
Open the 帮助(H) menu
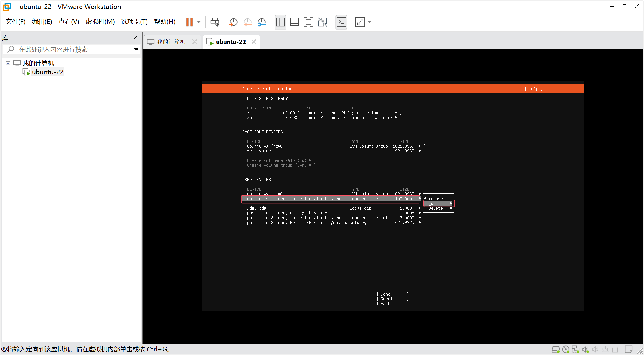pyautogui.click(x=164, y=22)
